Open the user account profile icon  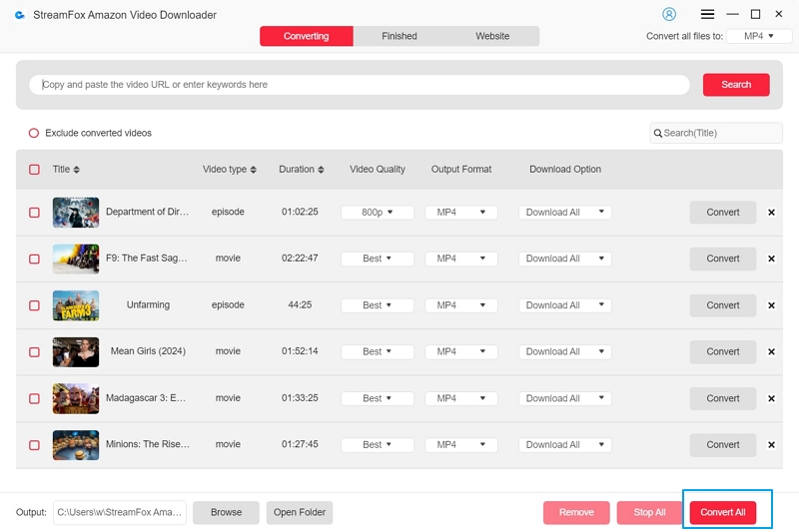[669, 14]
